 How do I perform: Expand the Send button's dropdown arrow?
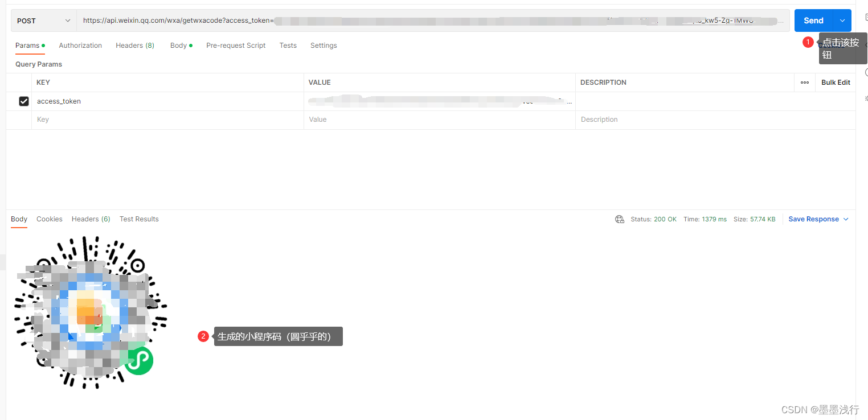[x=842, y=20]
